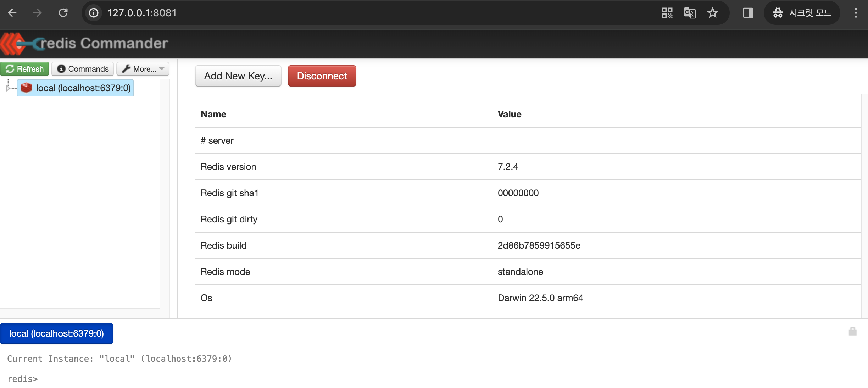Click the 'Os' name cell

[x=206, y=298]
